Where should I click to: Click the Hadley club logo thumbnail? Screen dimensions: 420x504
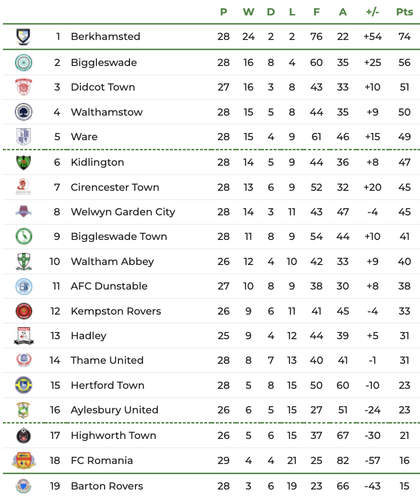pos(24,336)
